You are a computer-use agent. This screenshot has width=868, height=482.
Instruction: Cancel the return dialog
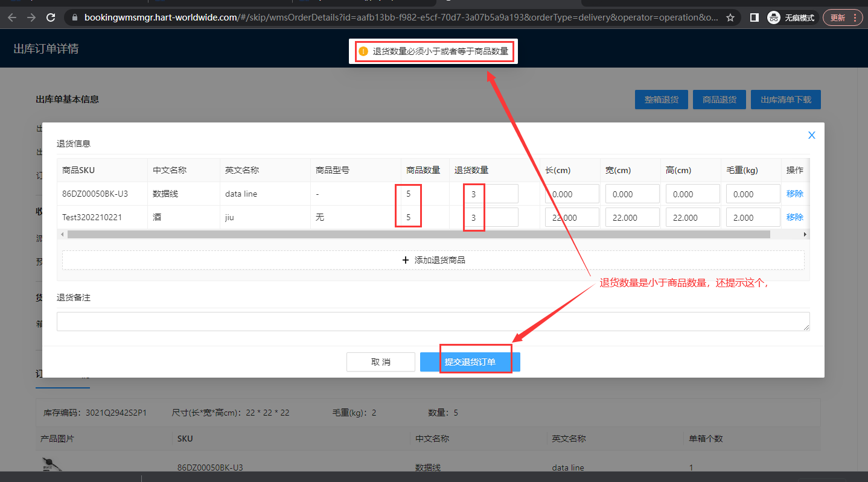coord(380,362)
